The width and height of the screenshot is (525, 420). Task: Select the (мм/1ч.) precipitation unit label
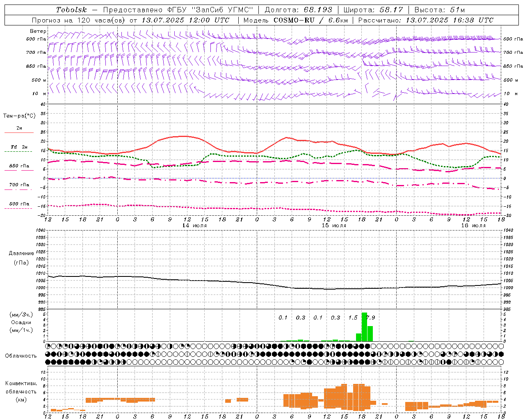click(21, 330)
